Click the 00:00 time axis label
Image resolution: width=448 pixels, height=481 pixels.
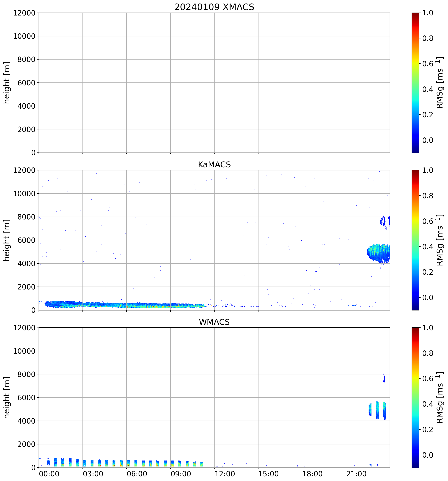(49, 474)
